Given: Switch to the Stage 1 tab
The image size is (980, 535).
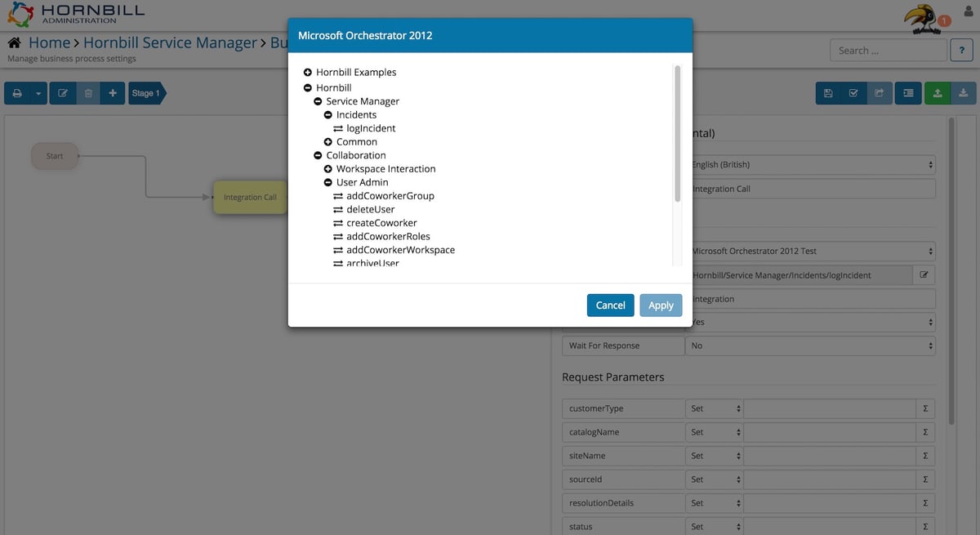Looking at the screenshot, I should [x=145, y=92].
